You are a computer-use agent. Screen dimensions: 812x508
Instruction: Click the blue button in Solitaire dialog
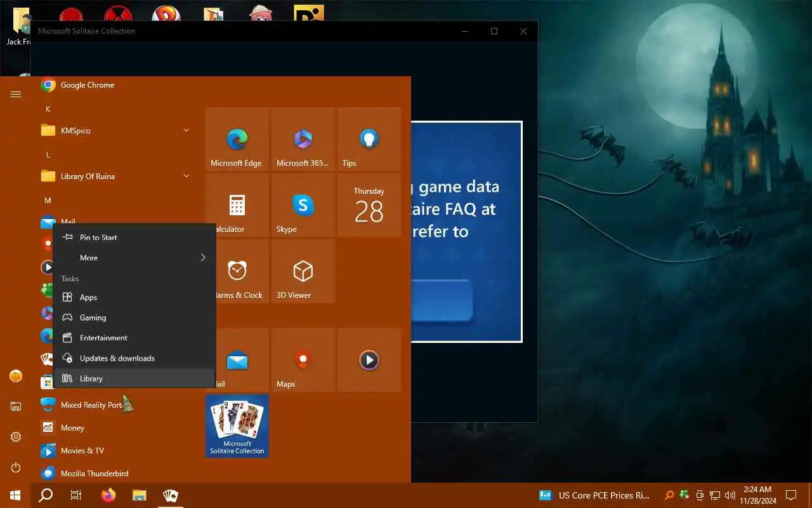(x=442, y=300)
